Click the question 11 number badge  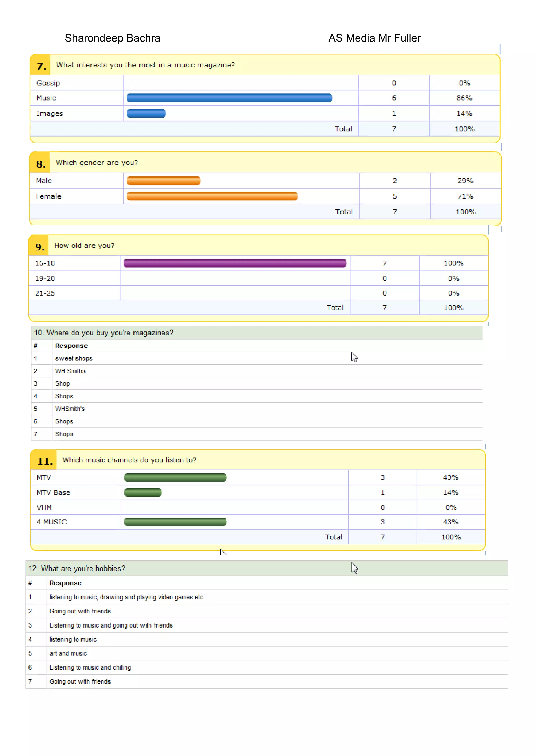tap(44, 461)
